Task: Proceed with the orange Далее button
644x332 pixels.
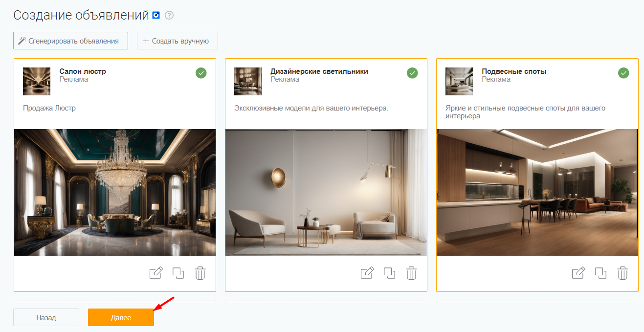Action: coord(121,317)
